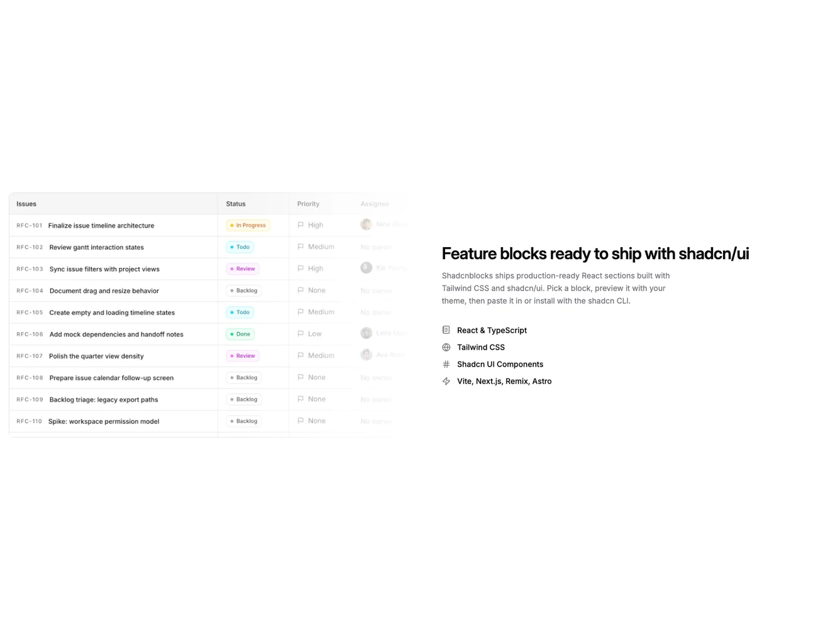Click the flag icon in the Low priority row
The width and height of the screenshot is (840, 630).
pyautogui.click(x=301, y=334)
